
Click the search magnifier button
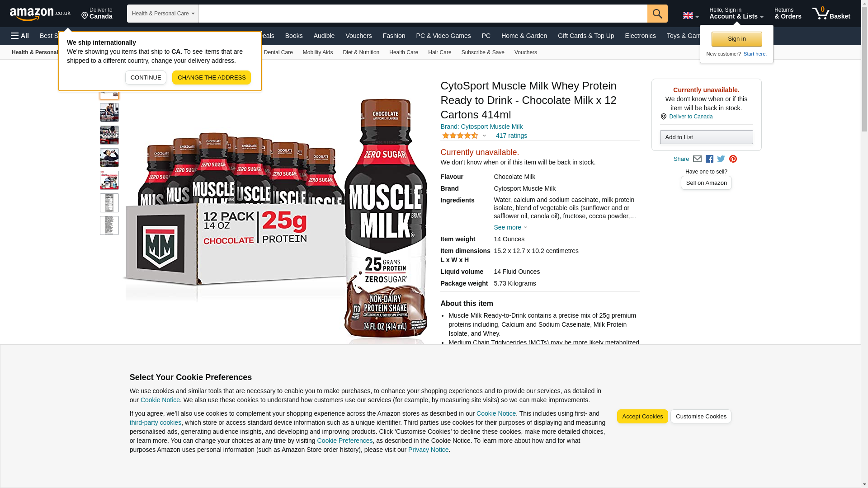point(657,14)
